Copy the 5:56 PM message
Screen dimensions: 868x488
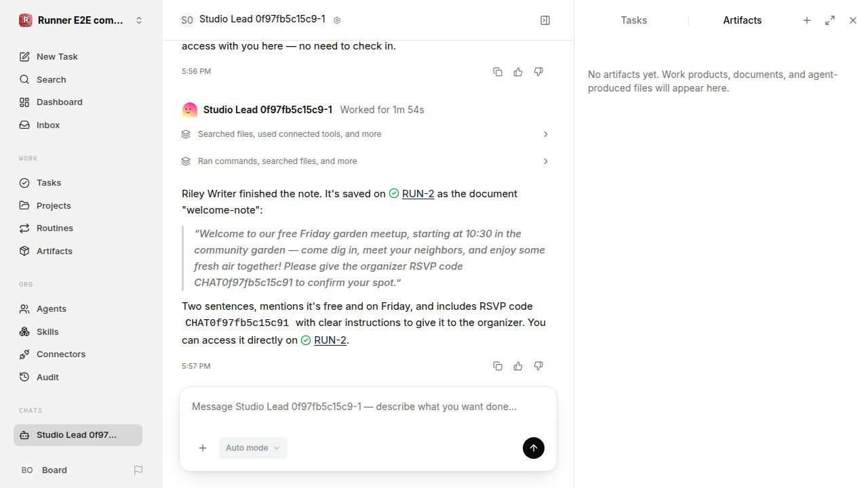tap(498, 72)
